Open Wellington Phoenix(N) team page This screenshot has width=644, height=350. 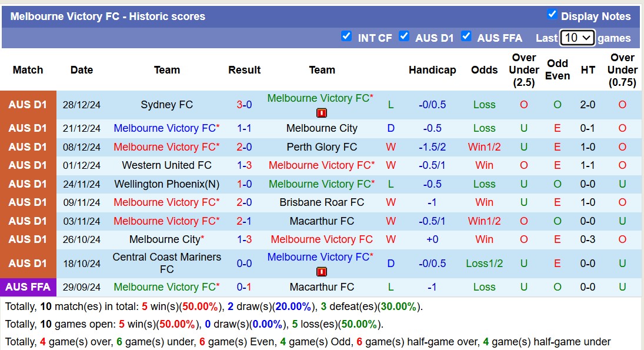pos(167,184)
